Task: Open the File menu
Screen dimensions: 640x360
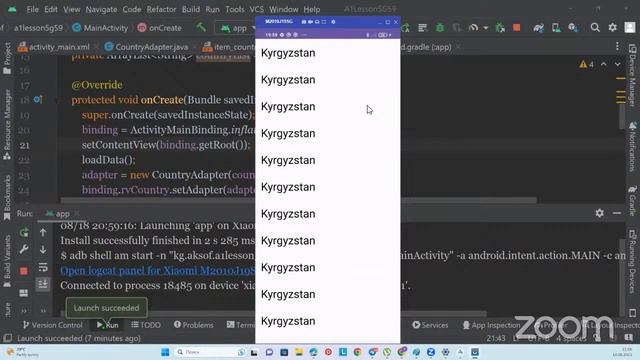Action: click(x=32, y=9)
